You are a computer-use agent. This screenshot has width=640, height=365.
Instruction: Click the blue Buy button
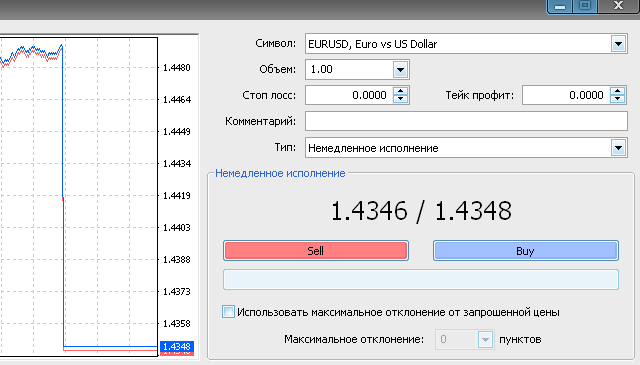click(526, 251)
